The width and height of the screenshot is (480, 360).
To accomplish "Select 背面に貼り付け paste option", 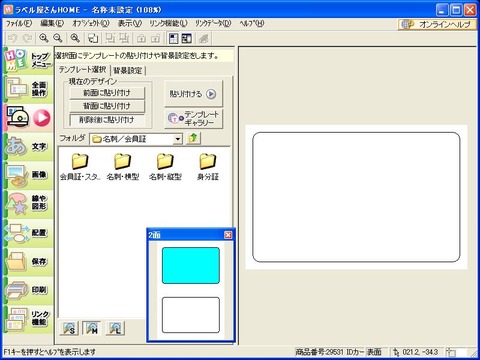I will click(107, 106).
